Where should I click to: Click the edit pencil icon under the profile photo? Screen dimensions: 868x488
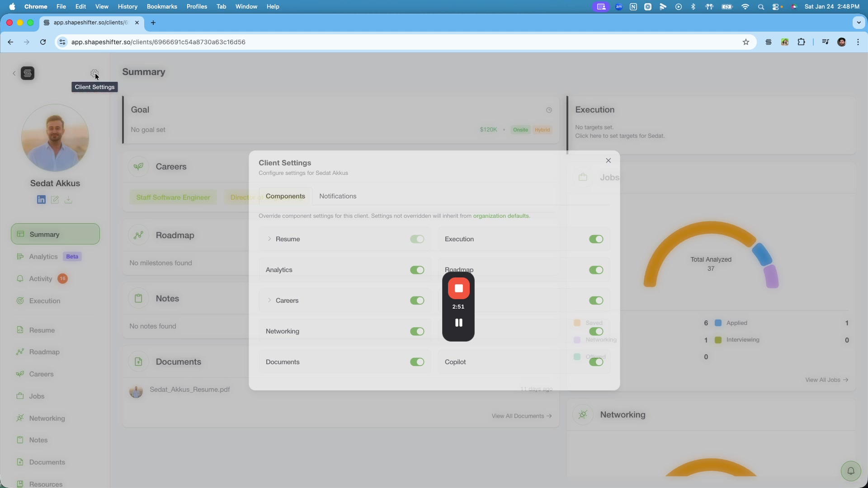(x=55, y=199)
